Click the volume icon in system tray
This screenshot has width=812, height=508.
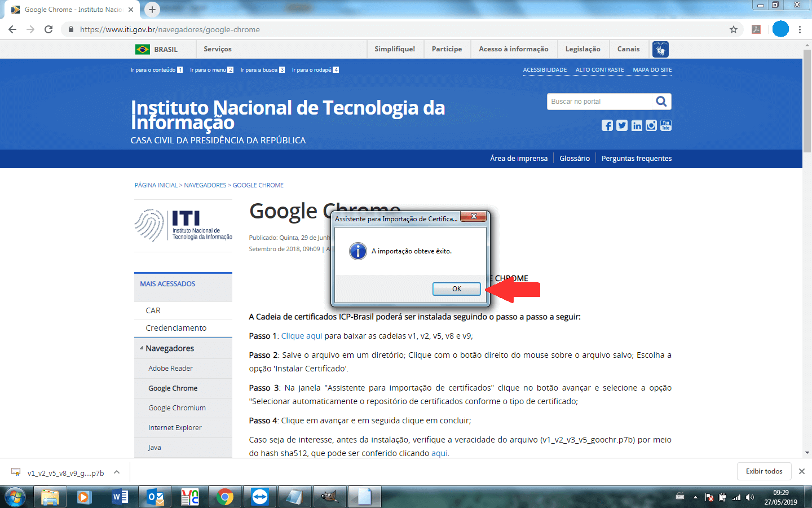(x=749, y=497)
